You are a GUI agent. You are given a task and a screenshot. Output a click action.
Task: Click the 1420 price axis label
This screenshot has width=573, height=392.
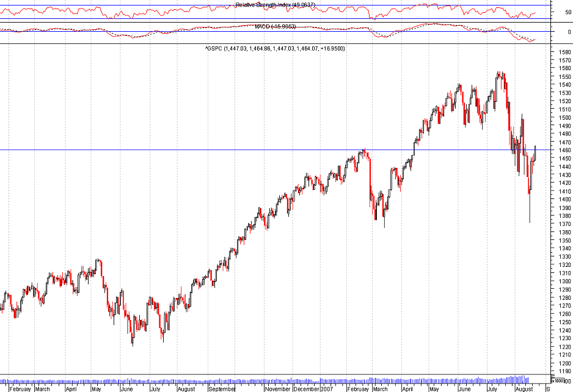565,183
